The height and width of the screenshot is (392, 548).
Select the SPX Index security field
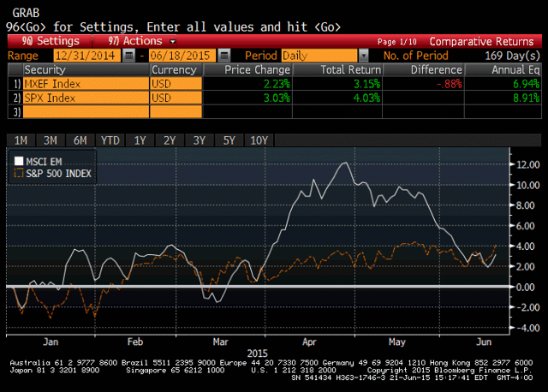tap(86, 98)
